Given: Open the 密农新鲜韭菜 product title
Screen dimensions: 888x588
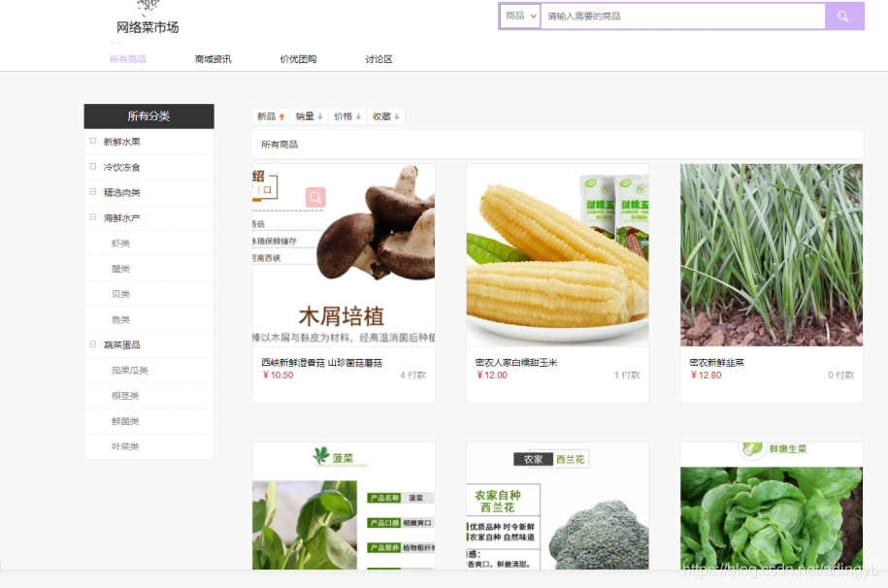Looking at the screenshot, I should tap(717, 363).
